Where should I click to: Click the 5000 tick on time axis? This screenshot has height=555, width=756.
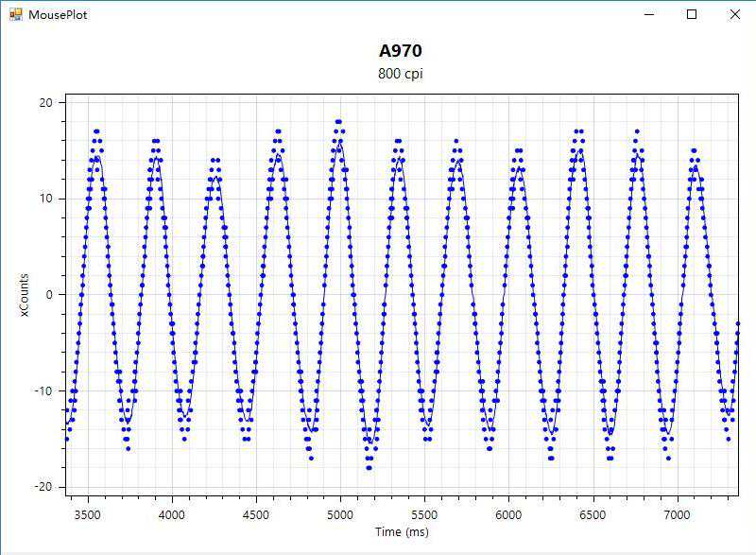[x=340, y=514]
